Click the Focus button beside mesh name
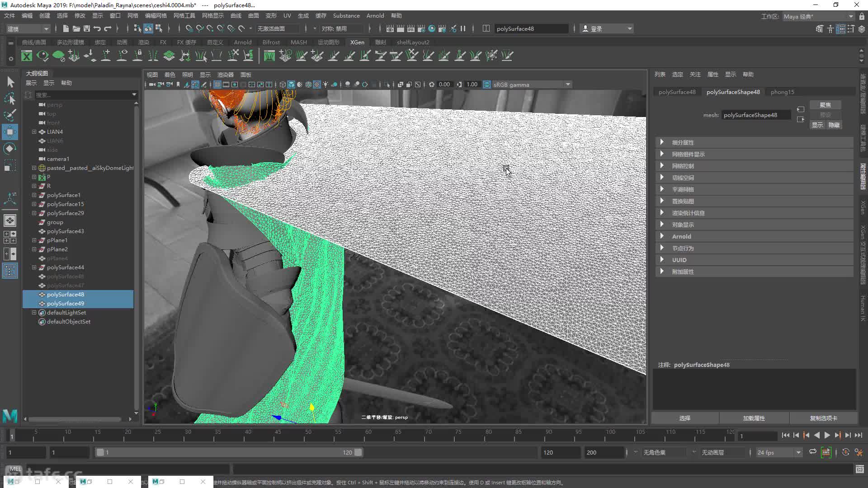 pos(825,105)
